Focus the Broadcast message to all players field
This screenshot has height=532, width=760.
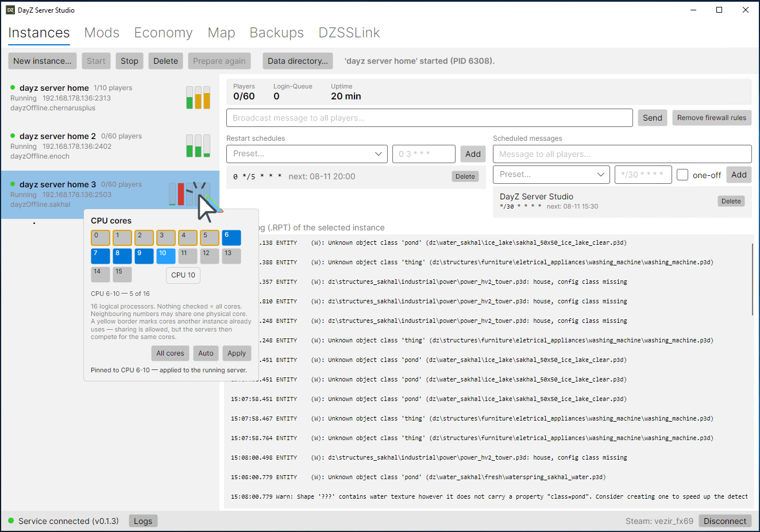pyautogui.click(x=430, y=118)
